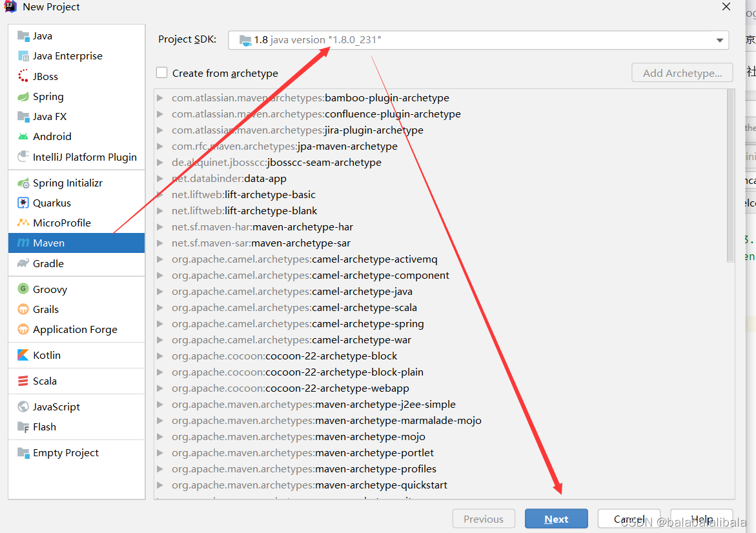Select maven-archetype-portlet row
This screenshot has height=533, width=756.
click(x=441, y=453)
